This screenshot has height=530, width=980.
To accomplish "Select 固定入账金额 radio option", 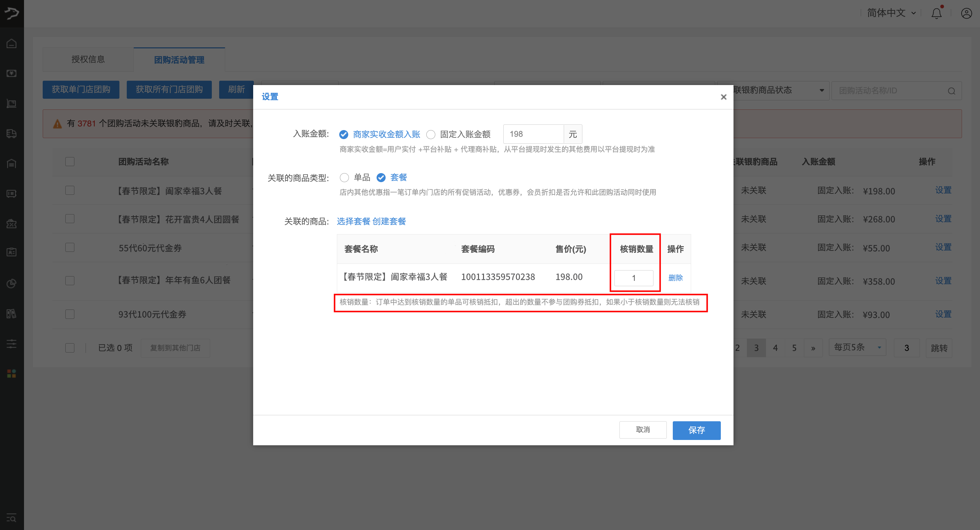I will [431, 134].
